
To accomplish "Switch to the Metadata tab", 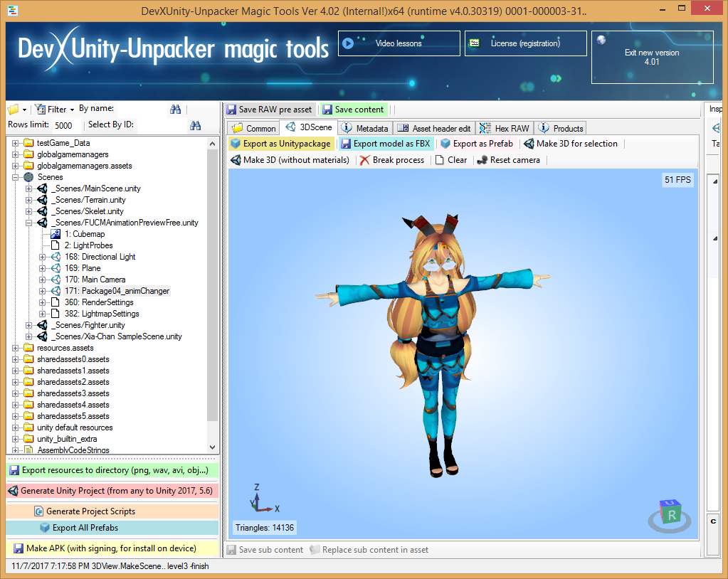I will (x=365, y=129).
